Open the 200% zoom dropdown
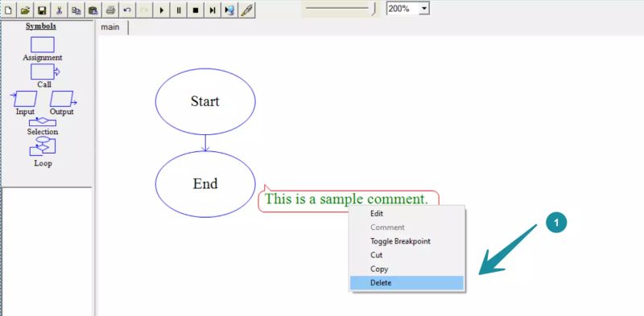 424,8
